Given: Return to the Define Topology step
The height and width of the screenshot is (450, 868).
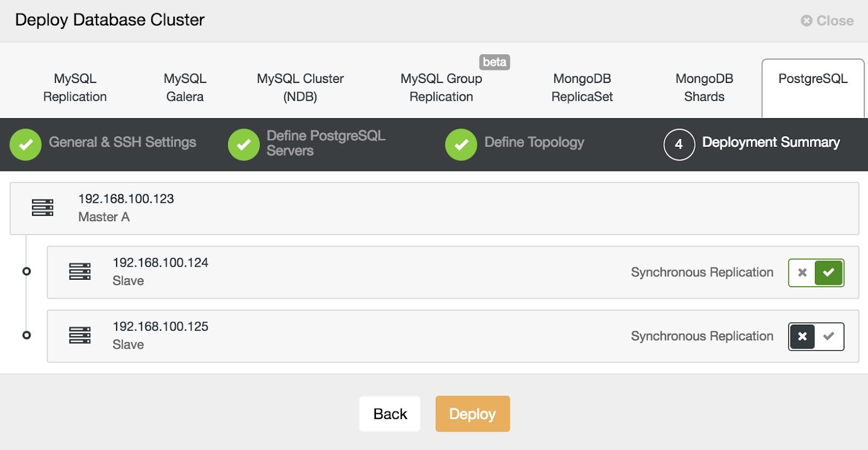Looking at the screenshot, I should [534, 143].
